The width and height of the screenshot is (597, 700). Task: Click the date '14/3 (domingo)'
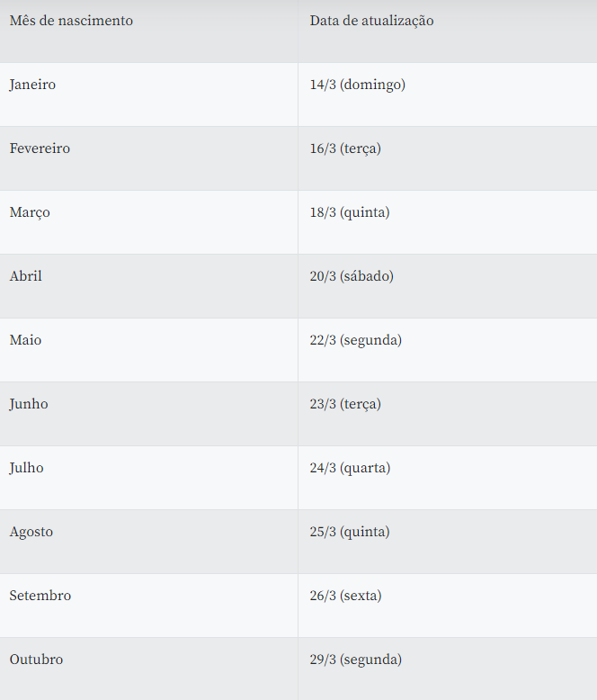click(357, 85)
